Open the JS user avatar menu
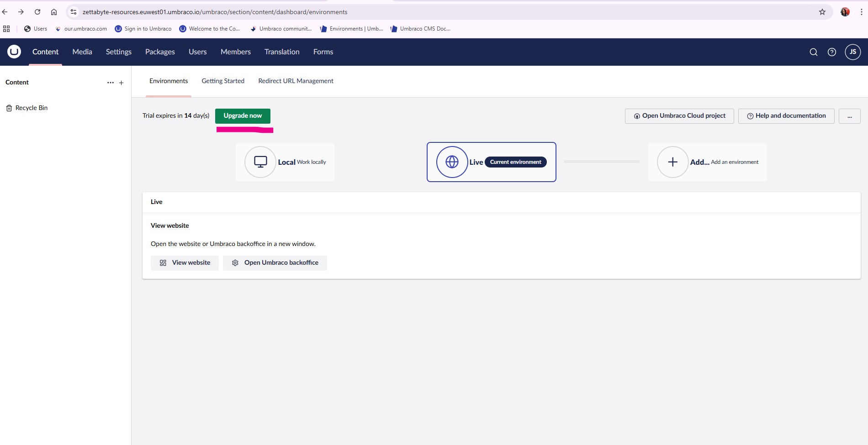Image resolution: width=868 pixels, height=445 pixels. 853,52
